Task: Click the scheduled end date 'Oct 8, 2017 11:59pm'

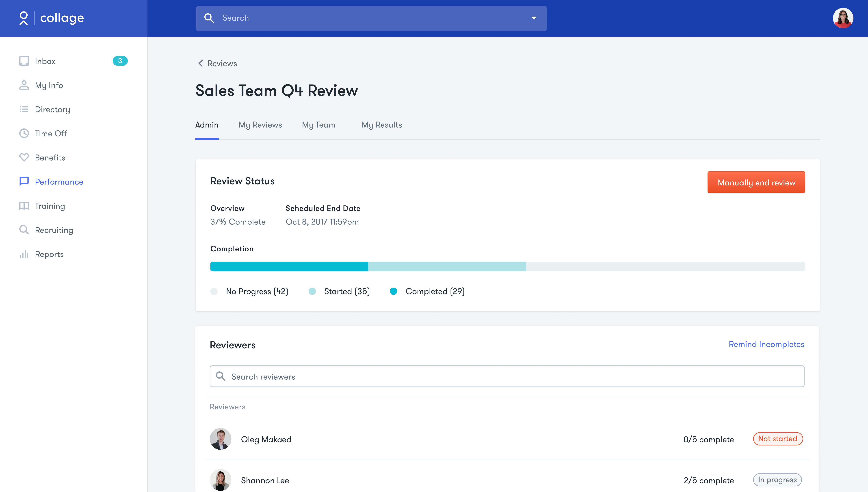Action: coord(322,222)
